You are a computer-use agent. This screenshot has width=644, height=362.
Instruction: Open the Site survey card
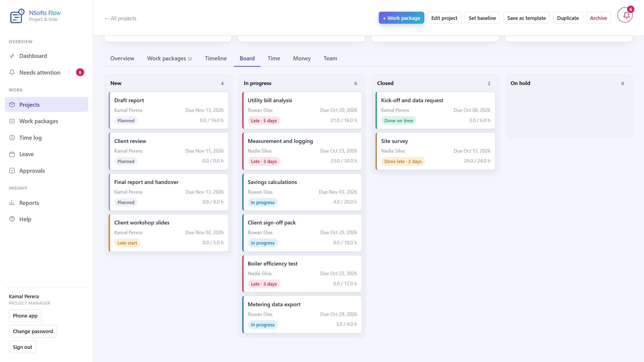pyautogui.click(x=435, y=151)
